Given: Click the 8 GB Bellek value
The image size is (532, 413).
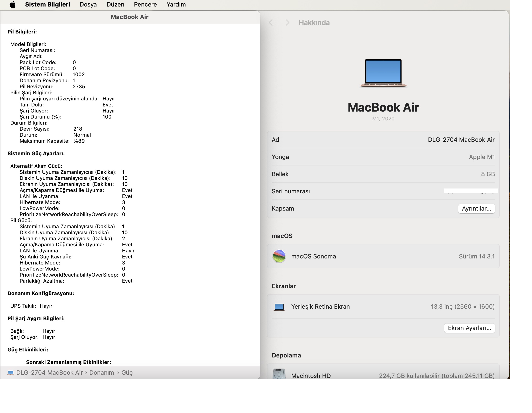Looking at the screenshot, I should tap(488, 174).
